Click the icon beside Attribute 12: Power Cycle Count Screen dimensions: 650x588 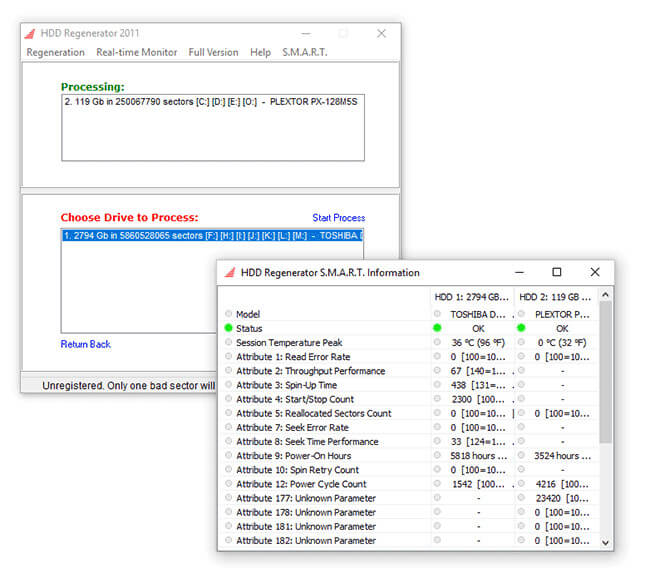tap(228, 483)
